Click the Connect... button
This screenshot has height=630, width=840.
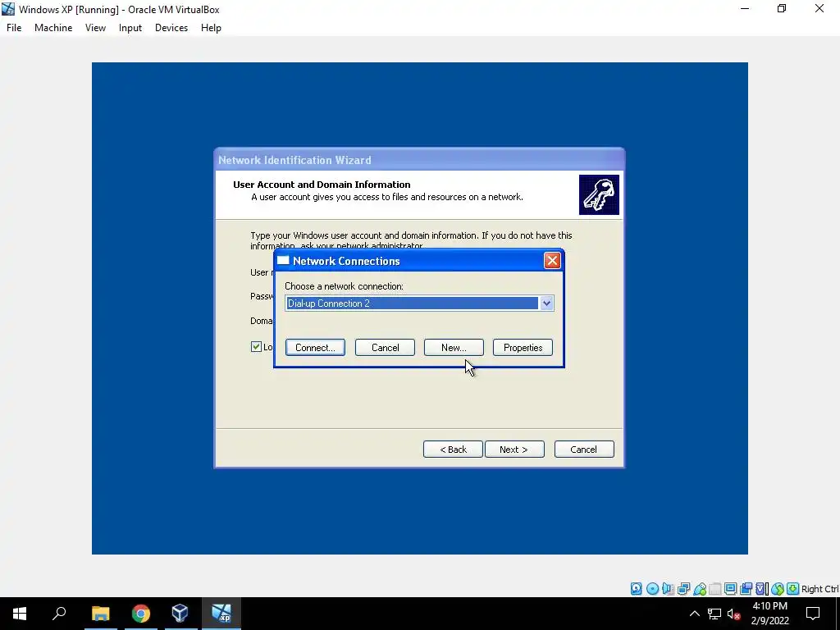tap(315, 348)
